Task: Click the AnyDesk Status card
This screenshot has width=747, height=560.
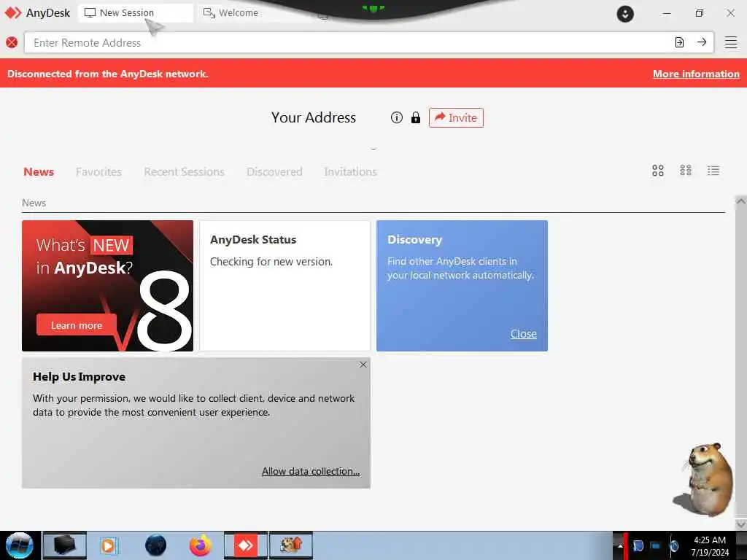Action: pos(285,286)
